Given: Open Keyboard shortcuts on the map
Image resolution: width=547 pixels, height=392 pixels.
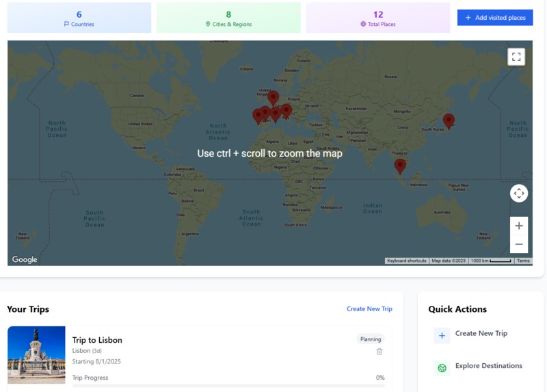Looking at the screenshot, I should click(407, 261).
